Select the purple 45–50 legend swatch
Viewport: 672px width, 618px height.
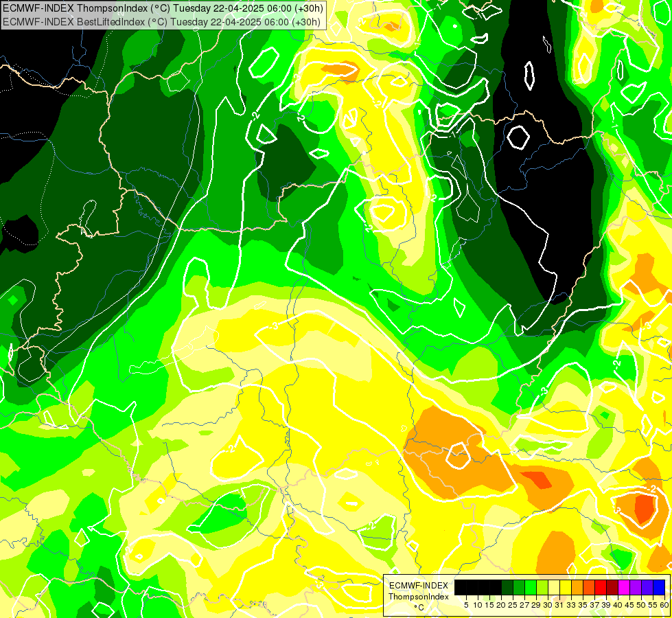click(x=636, y=587)
